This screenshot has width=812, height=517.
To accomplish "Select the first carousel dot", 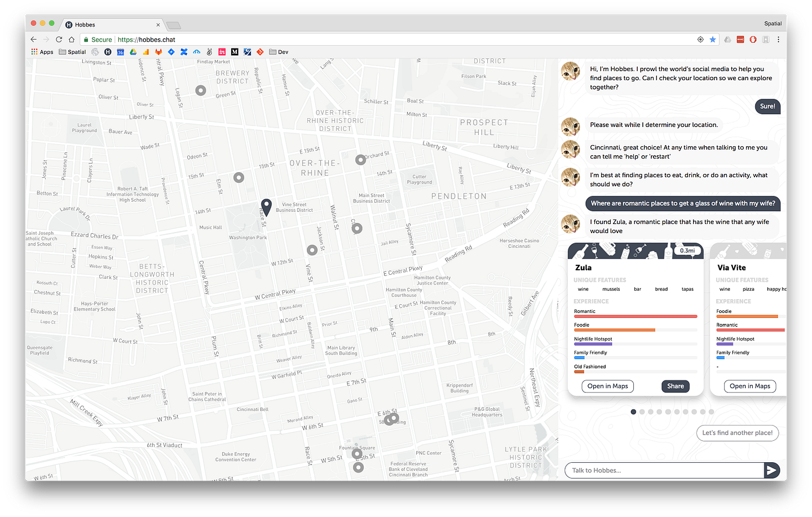I will 633,412.
